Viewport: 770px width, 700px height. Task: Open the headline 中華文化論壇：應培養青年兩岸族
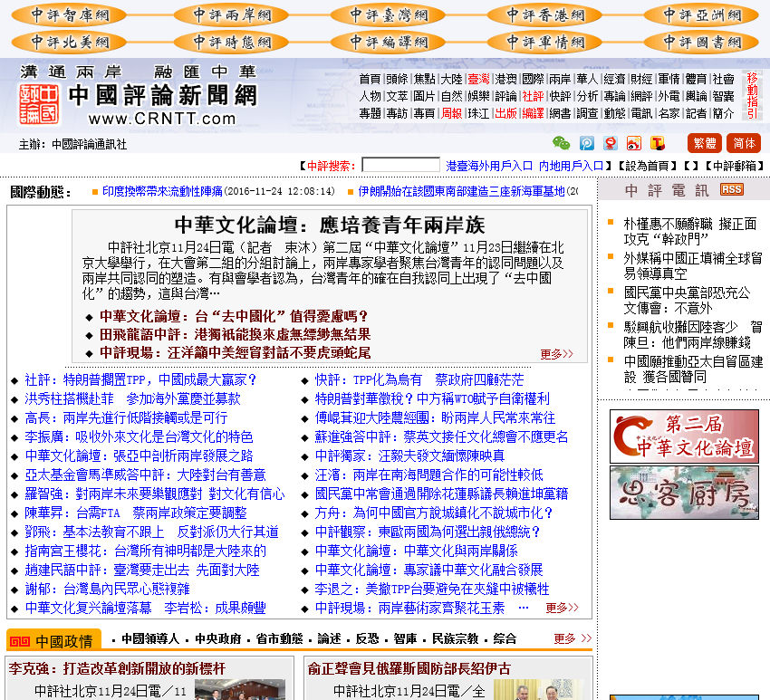pos(330,225)
